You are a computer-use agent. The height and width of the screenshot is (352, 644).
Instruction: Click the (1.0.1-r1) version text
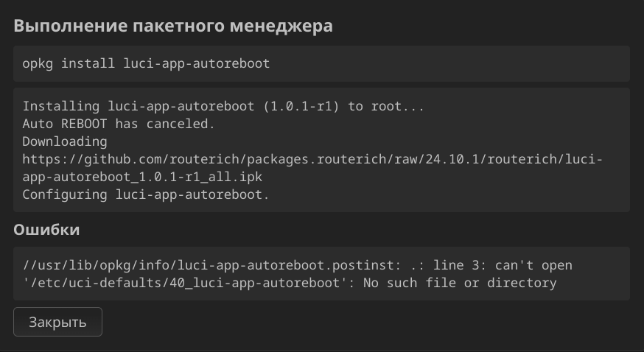301,106
